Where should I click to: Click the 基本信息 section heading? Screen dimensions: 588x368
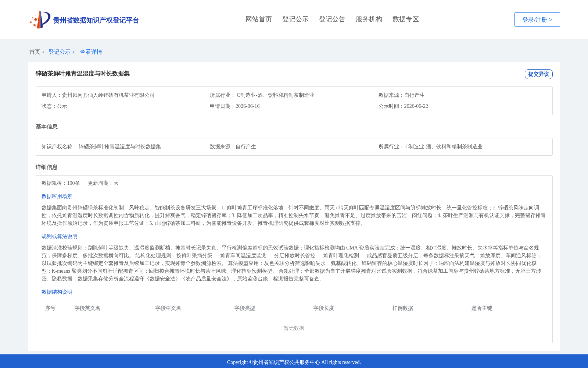(47, 127)
